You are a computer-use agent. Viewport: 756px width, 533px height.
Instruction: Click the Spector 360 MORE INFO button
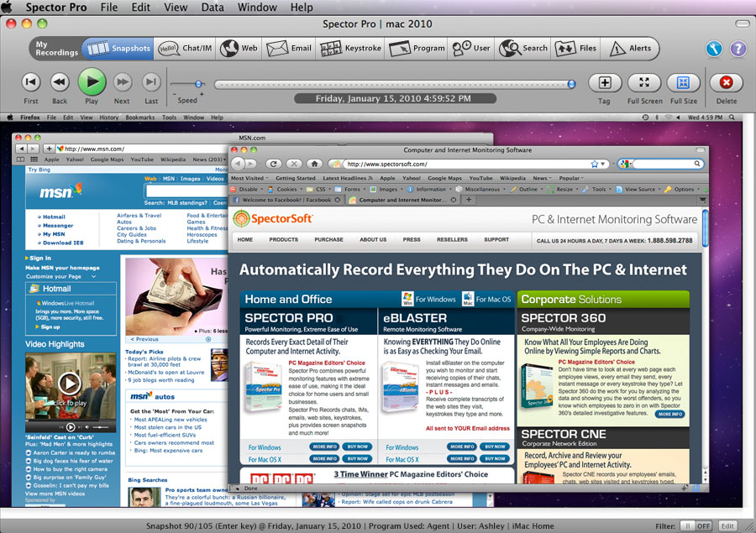[x=670, y=414]
